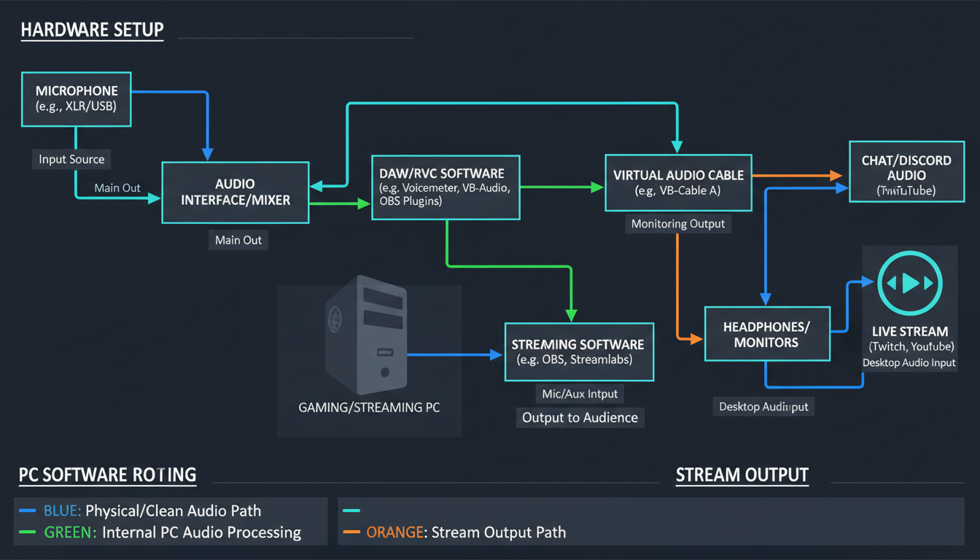Switch to the Hardware Setup section

(92, 30)
